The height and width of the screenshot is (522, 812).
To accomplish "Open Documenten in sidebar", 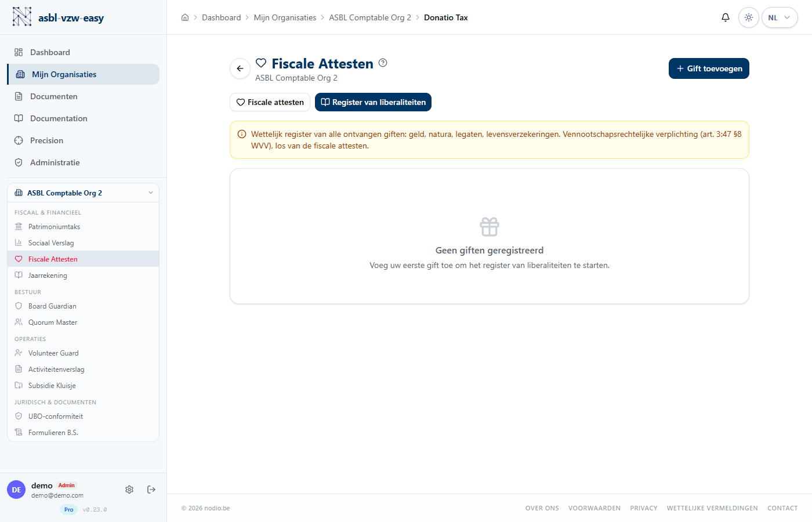I will [84, 96].
